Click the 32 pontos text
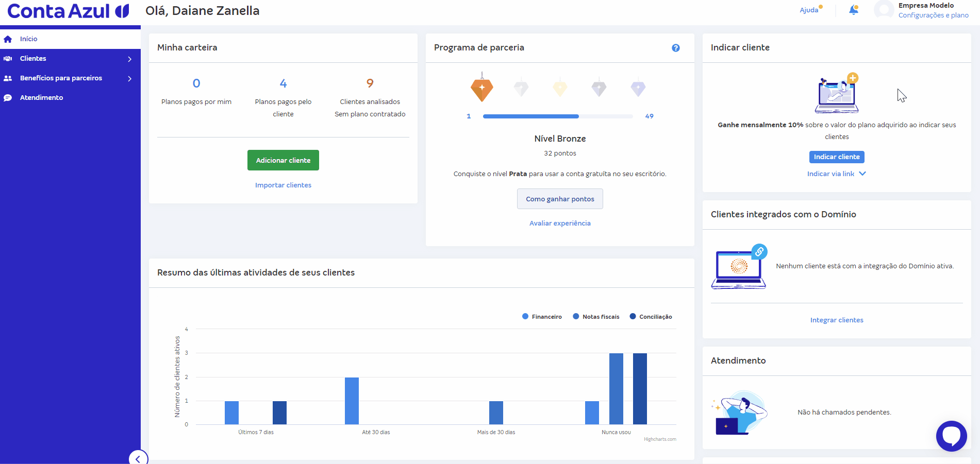 560,153
